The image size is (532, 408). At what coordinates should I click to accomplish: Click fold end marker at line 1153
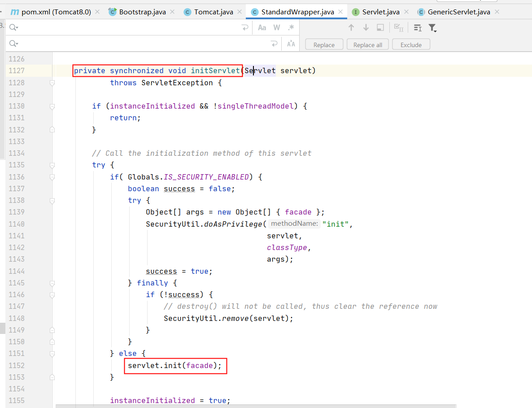point(52,377)
